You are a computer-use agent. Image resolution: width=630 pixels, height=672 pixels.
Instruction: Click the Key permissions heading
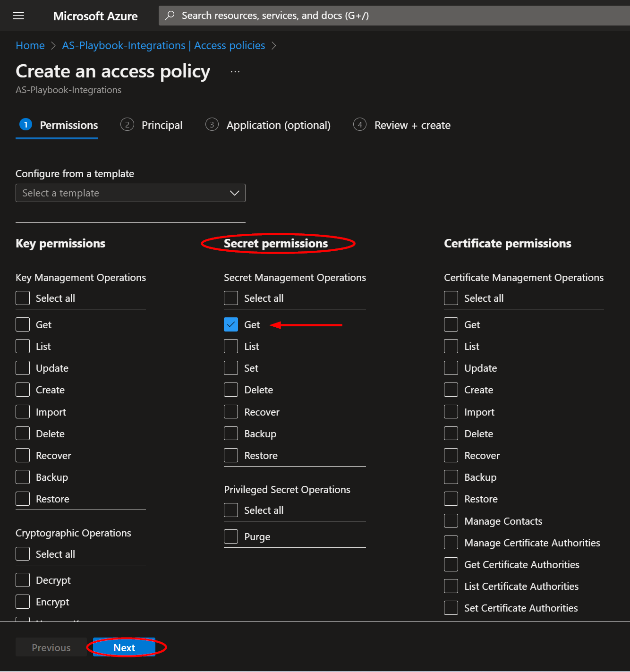[x=60, y=244]
